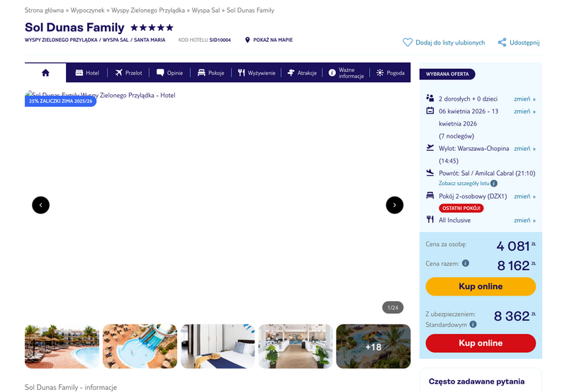
Task: Click the share icon next to Udostępnij
Action: click(502, 43)
